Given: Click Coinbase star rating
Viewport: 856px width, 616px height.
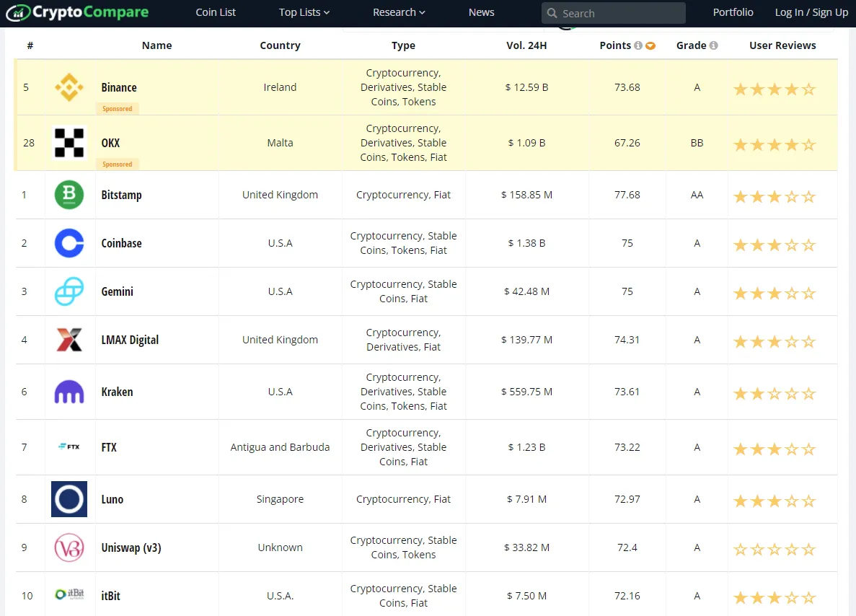Looking at the screenshot, I should (x=774, y=245).
